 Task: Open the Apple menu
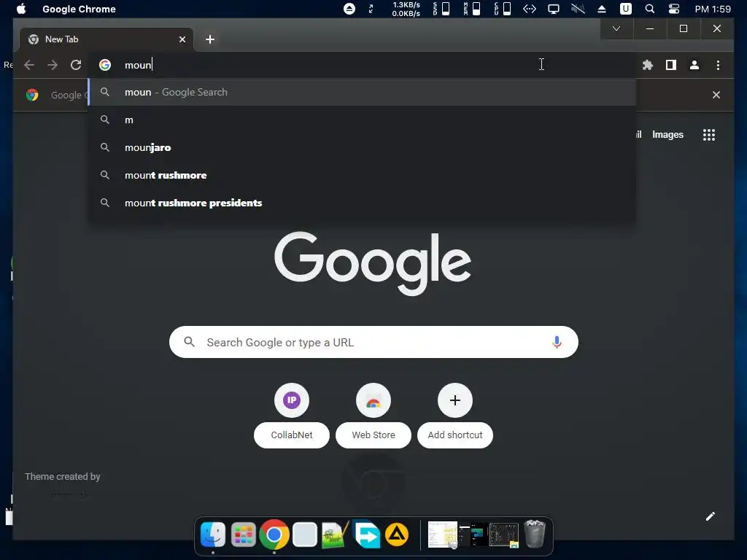click(21, 9)
